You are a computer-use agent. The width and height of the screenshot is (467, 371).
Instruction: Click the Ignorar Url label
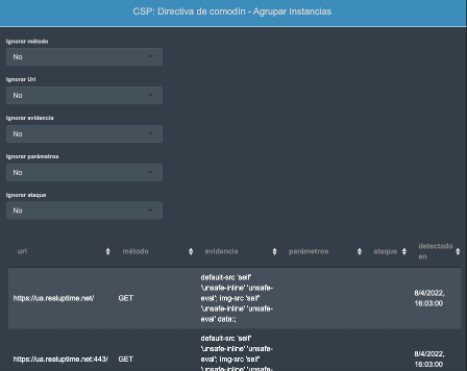click(x=21, y=79)
